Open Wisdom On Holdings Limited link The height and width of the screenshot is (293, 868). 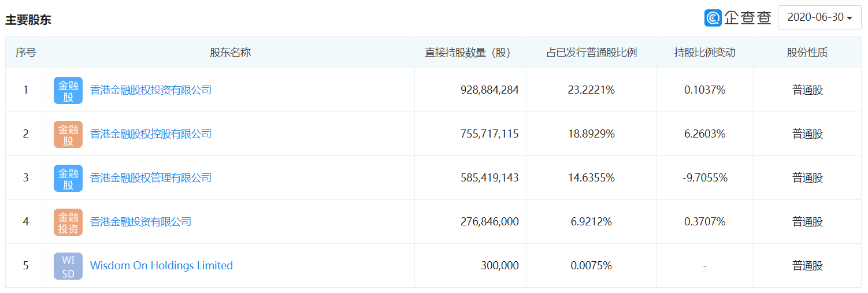(x=161, y=266)
